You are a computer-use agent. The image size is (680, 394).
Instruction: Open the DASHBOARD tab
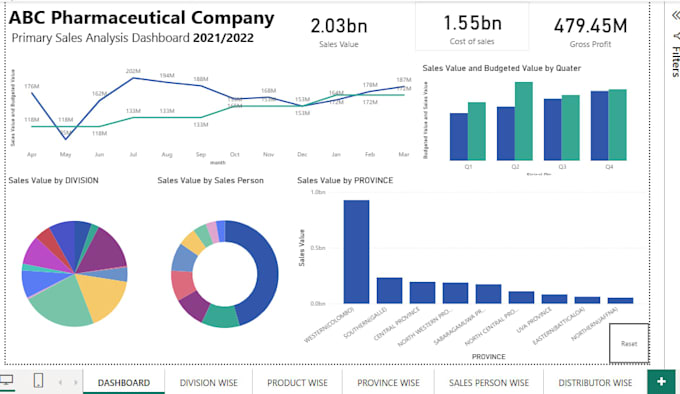pos(124,383)
